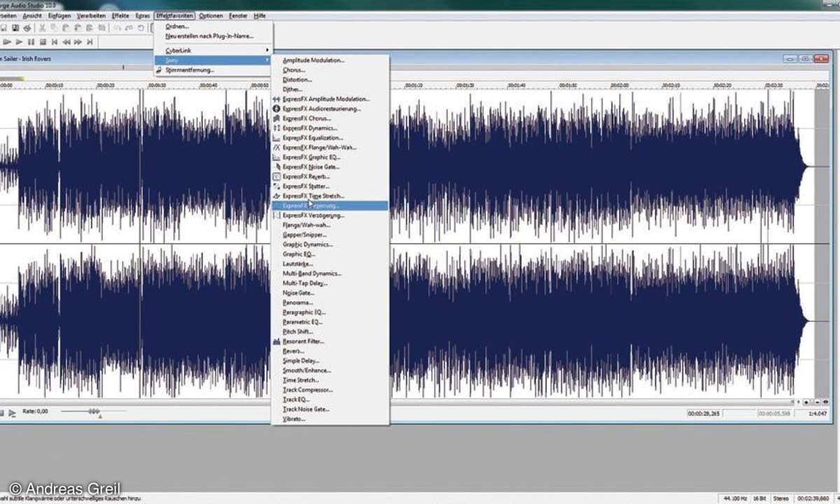Click the Rewind transport button

(x=67, y=43)
